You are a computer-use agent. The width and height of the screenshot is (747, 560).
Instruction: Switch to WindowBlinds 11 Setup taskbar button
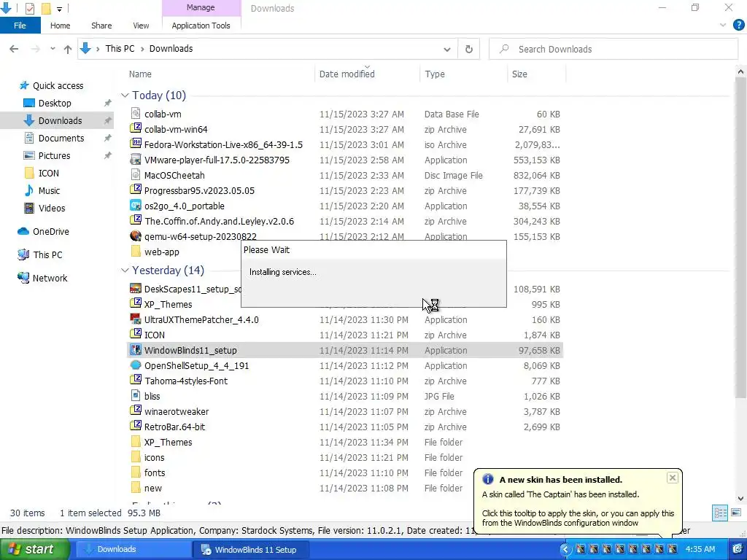pyautogui.click(x=251, y=550)
